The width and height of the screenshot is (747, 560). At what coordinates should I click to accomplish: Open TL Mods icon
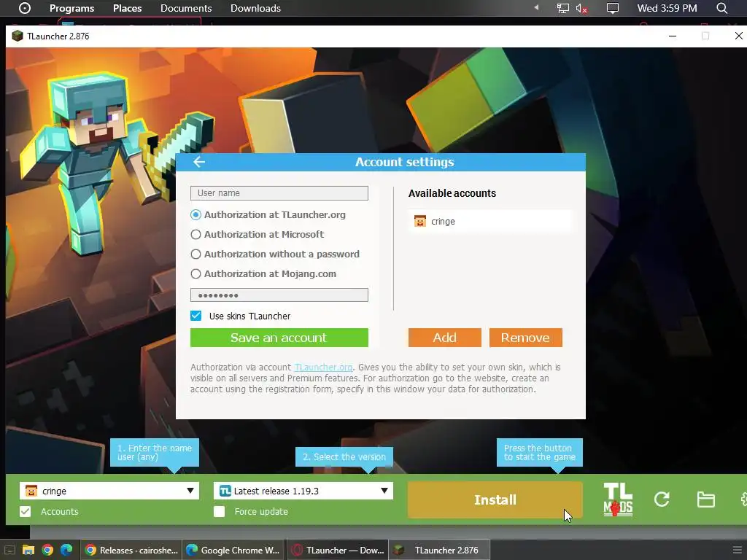click(618, 499)
